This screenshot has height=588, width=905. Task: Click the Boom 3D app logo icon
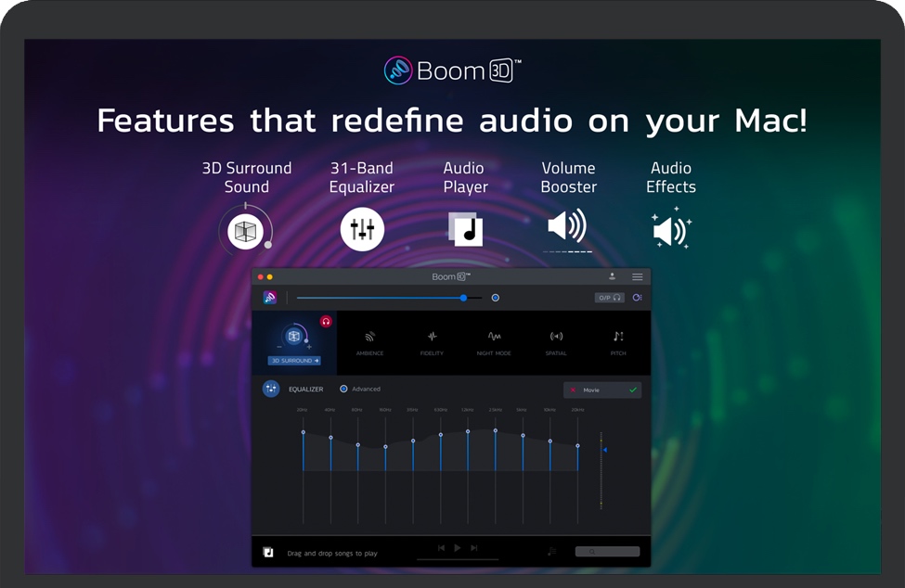tap(269, 298)
